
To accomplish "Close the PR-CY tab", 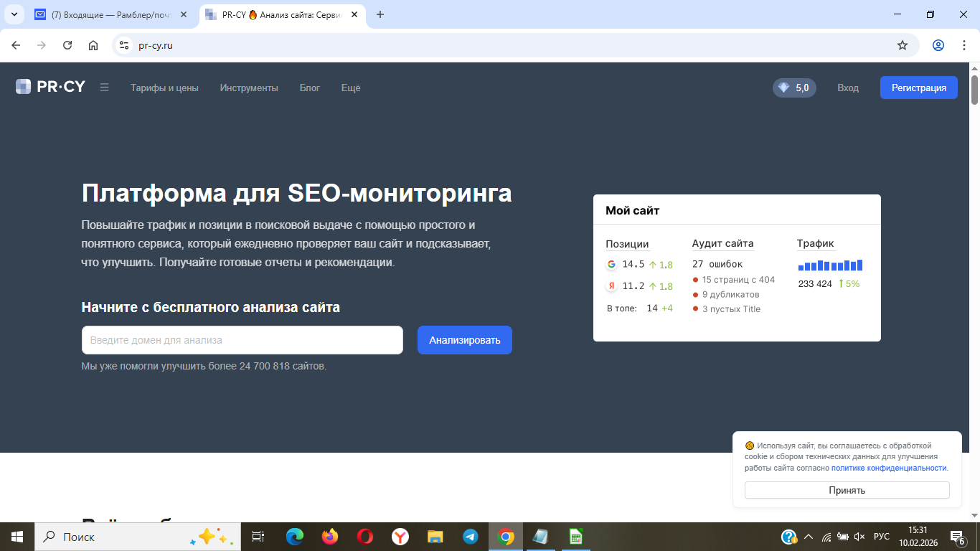I will point(354,14).
